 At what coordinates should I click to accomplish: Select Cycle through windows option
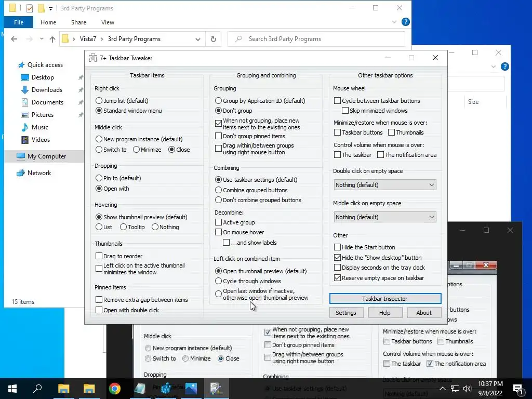[218, 281]
